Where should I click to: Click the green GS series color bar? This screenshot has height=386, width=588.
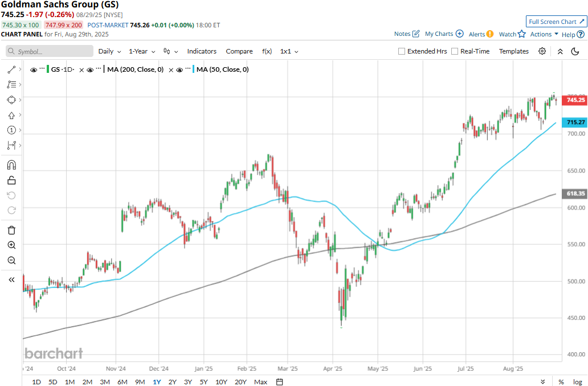(x=48, y=69)
